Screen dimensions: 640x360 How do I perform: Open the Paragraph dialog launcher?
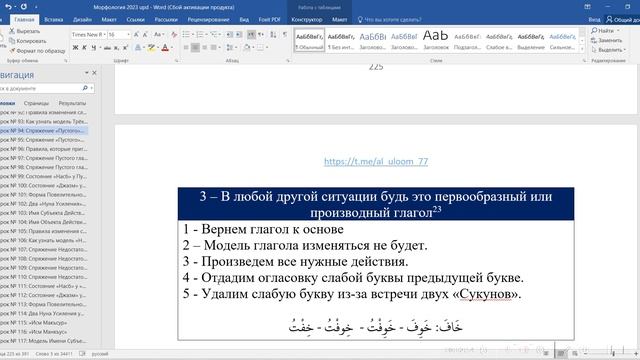[288, 61]
